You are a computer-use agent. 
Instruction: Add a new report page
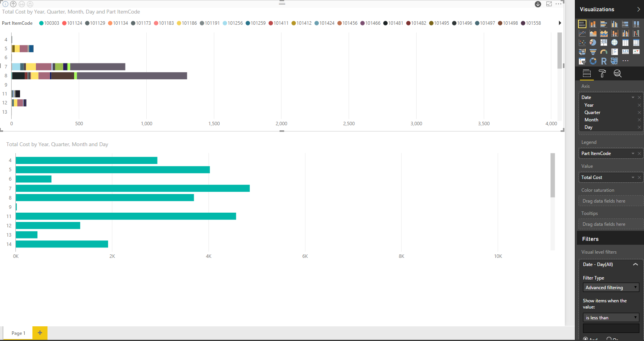point(40,333)
